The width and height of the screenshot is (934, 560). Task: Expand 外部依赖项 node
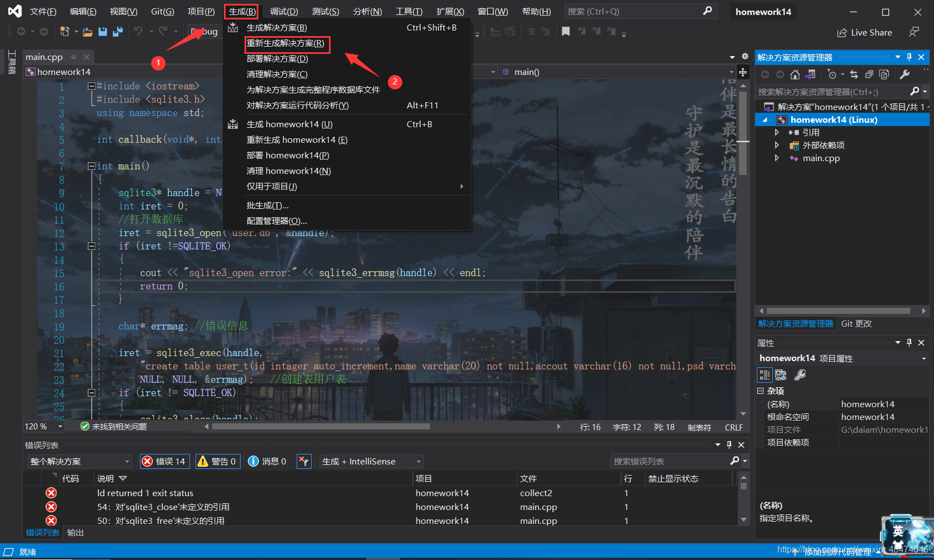pos(777,145)
